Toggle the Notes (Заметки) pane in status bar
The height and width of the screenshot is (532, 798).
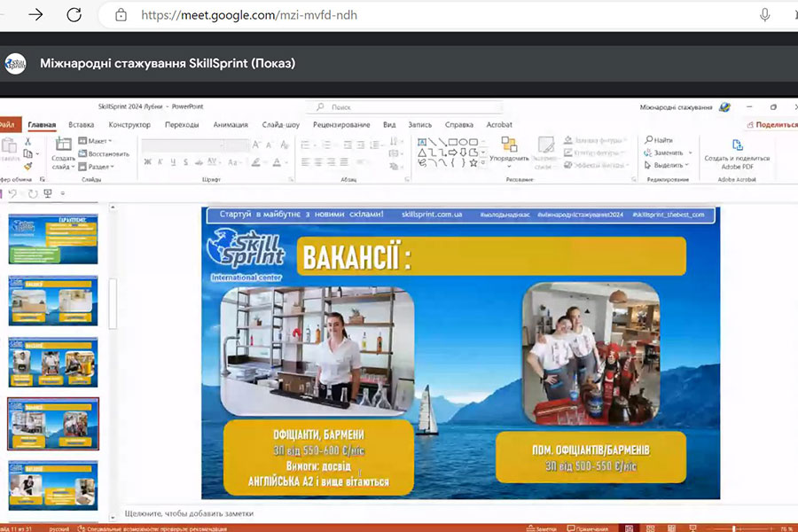(542, 528)
